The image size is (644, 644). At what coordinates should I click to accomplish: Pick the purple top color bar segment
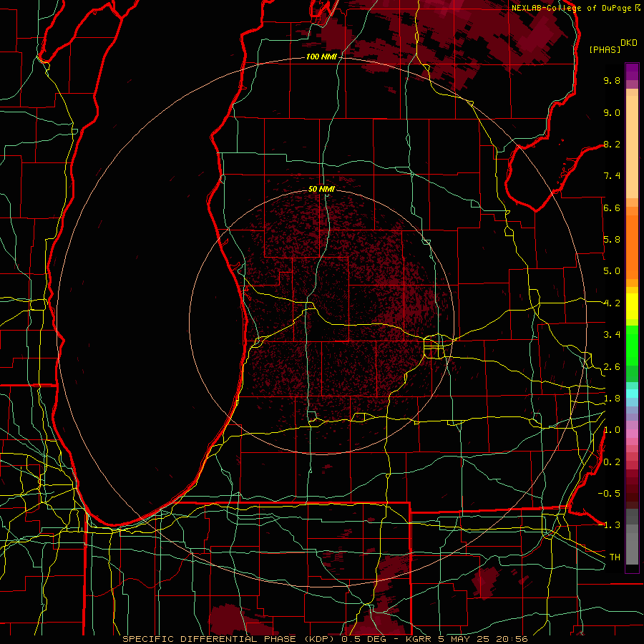[632, 72]
